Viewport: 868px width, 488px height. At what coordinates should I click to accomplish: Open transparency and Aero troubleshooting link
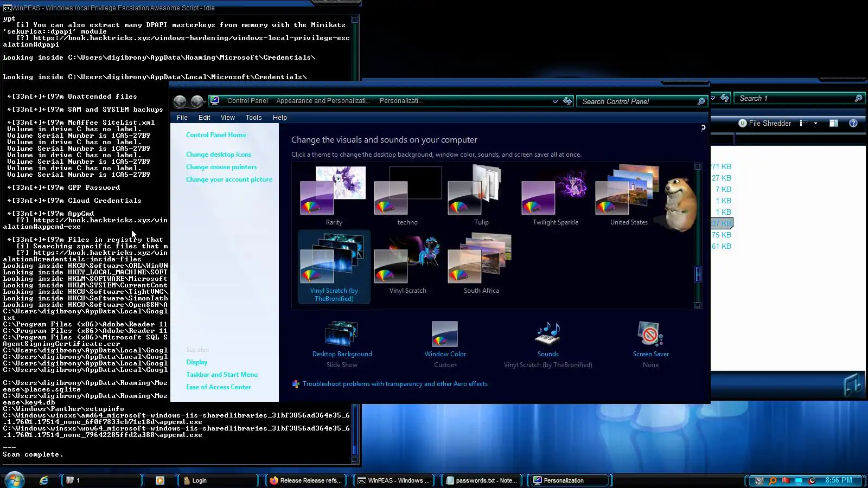click(395, 384)
